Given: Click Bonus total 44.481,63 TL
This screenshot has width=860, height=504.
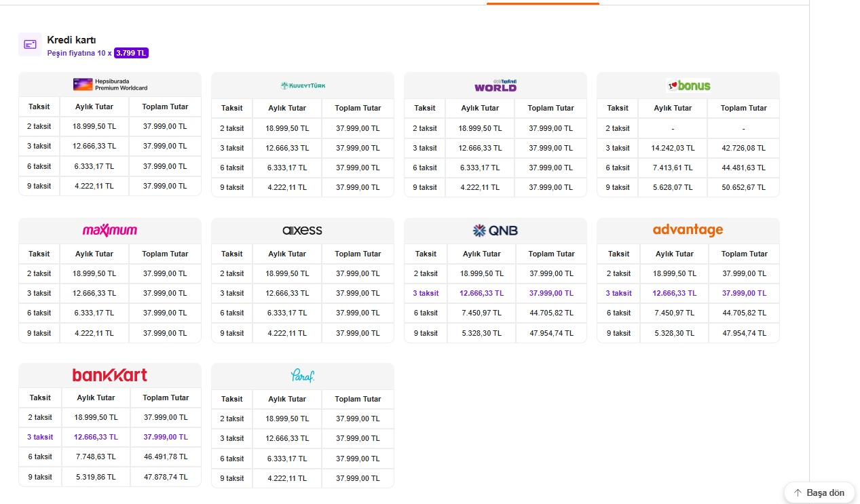Looking at the screenshot, I should point(743,168).
